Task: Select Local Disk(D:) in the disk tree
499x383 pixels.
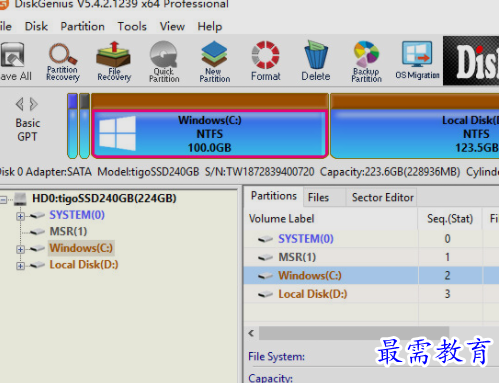Action: (x=84, y=265)
